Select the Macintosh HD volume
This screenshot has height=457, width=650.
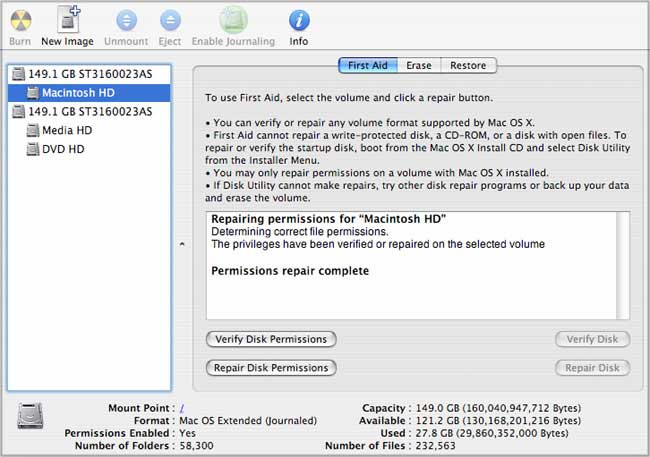(89, 93)
